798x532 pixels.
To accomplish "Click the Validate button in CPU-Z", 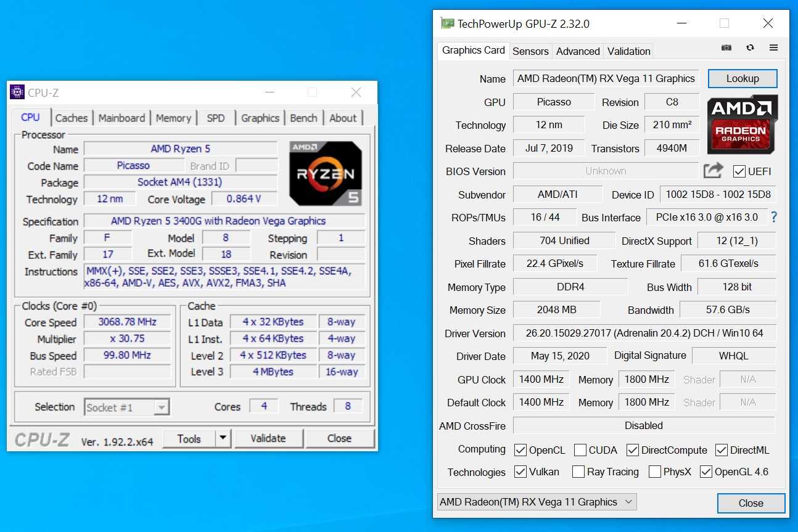I will click(268, 439).
